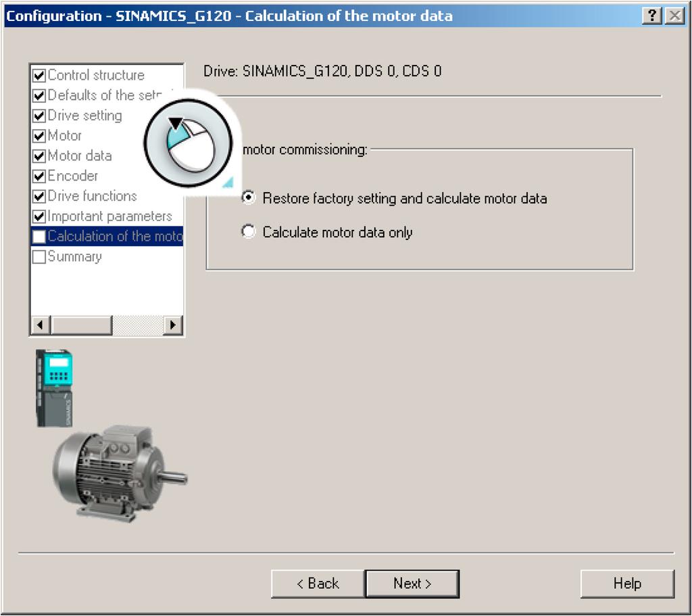Toggle the Drive functions checkbox
The image size is (692, 616).
point(39,196)
